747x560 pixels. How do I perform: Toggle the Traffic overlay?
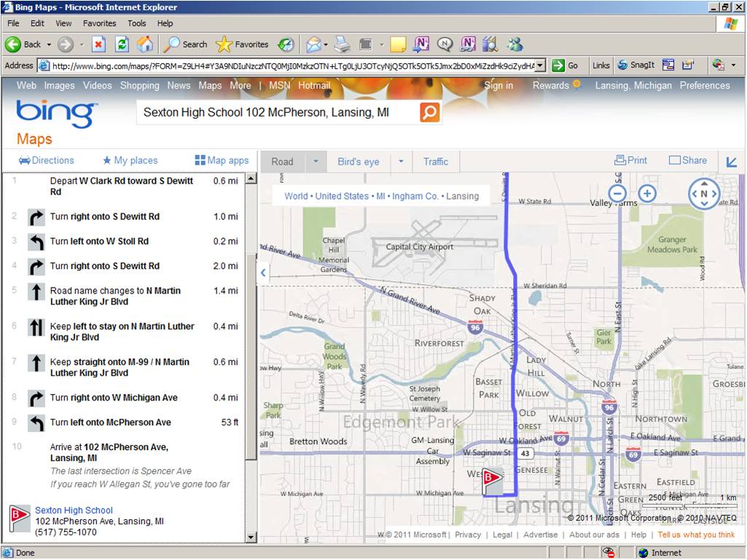pyautogui.click(x=436, y=162)
